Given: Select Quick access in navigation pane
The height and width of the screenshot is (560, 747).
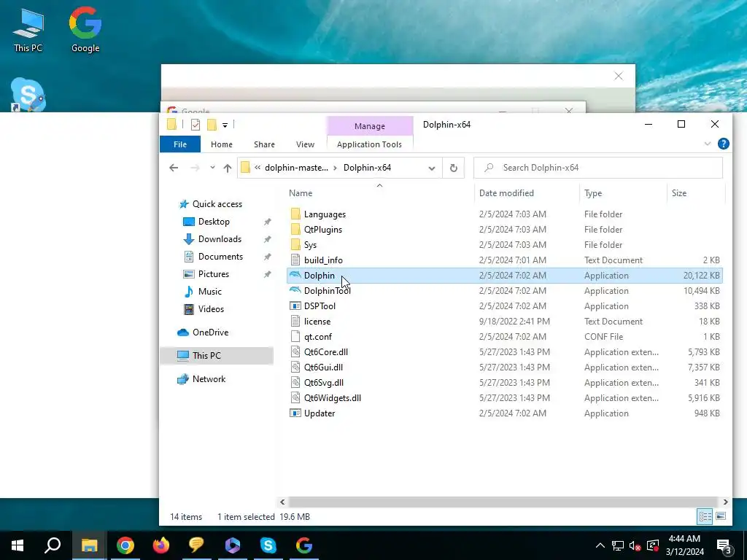Looking at the screenshot, I should pyautogui.click(x=217, y=204).
